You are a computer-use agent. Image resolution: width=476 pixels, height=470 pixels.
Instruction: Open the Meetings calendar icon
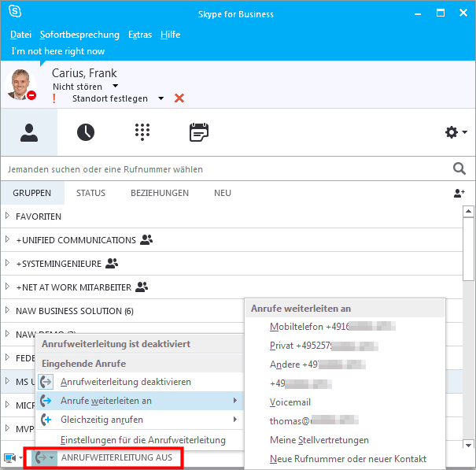tap(199, 131)
